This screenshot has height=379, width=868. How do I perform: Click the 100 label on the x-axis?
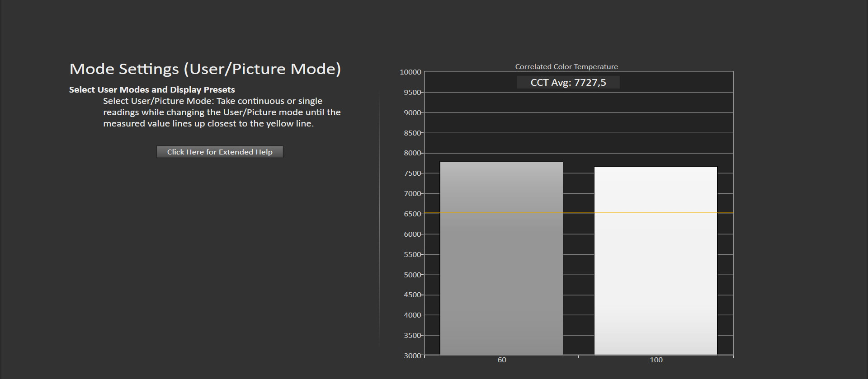tap(656, 360)
